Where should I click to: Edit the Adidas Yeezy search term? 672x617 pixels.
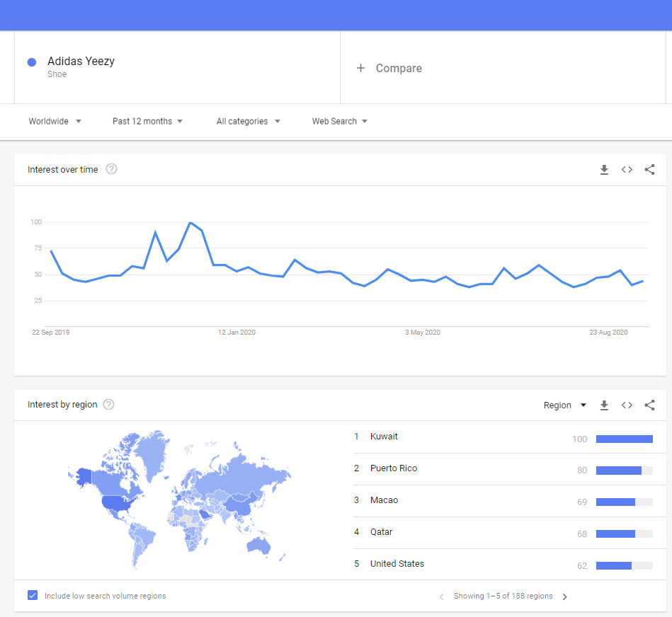(177, 67)
